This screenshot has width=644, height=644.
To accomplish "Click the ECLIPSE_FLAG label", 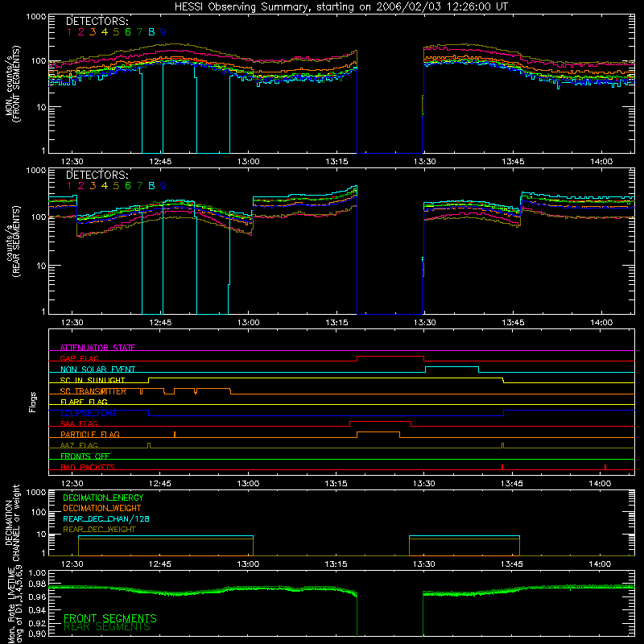I will click(88, 413).
